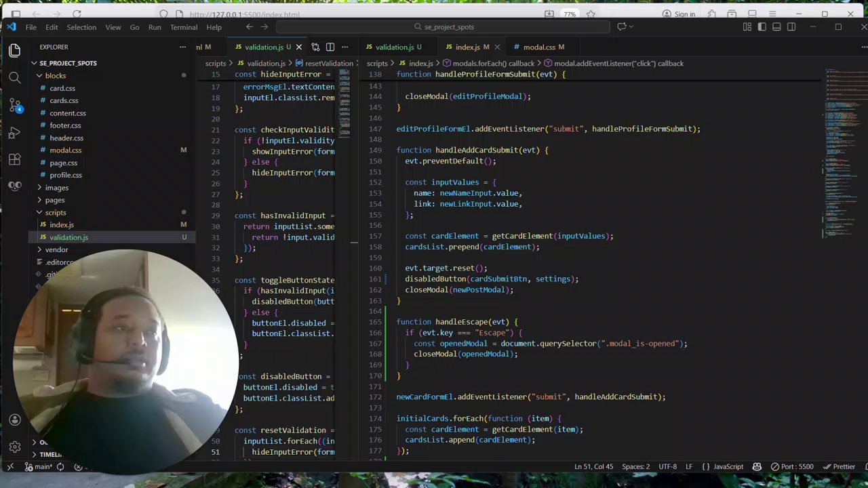The width and height of the screenshot is (868, 488).
Task: Open the Terminal menu
Action: tap(184, 27)
